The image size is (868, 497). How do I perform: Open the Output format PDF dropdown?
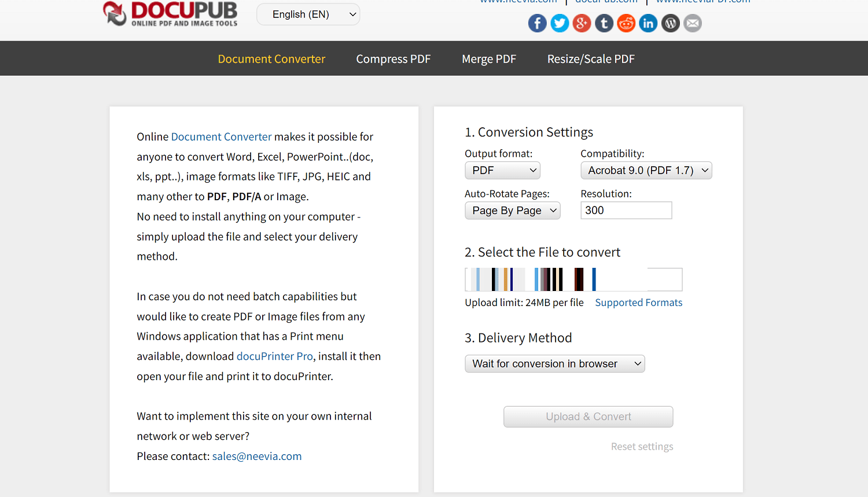tap(502, 170)
